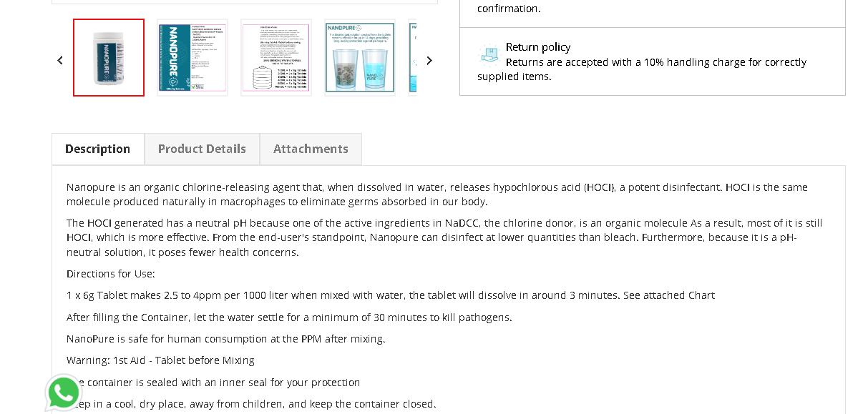868x414 pixels.
Task: Click the 'Warning: 1st Aid' line
Action: click(160, 360)
